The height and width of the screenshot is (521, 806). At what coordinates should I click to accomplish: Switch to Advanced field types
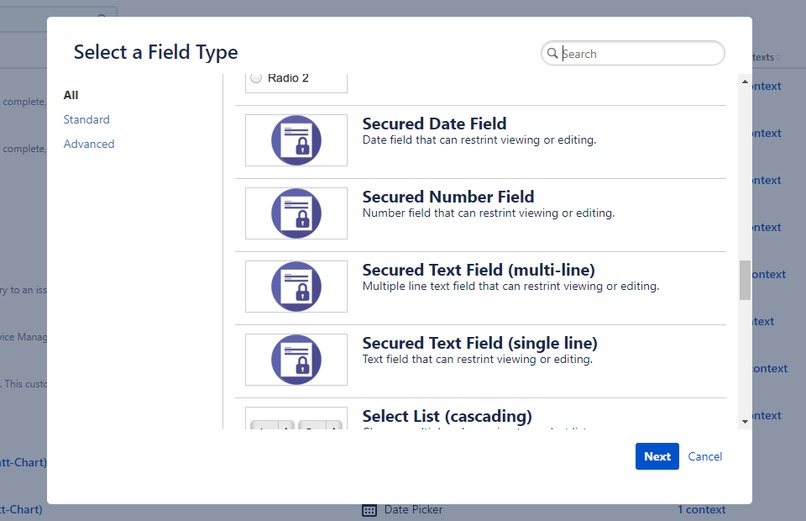[89, 144]
